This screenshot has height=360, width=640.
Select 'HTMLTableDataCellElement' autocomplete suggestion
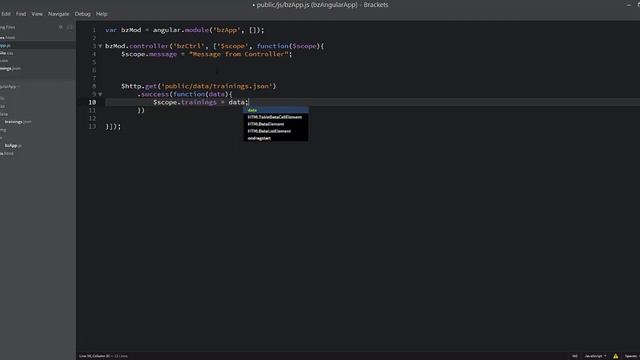(276, 117)
